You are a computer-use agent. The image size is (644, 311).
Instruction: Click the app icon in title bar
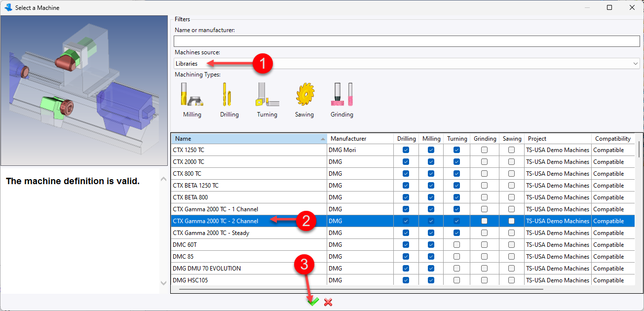pyautogui.click(x=8, y=7)
